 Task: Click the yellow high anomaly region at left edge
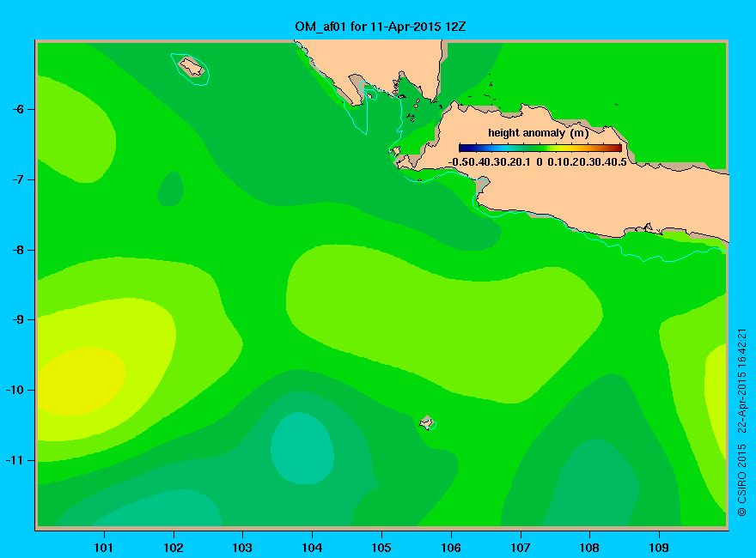click(80, 382)
